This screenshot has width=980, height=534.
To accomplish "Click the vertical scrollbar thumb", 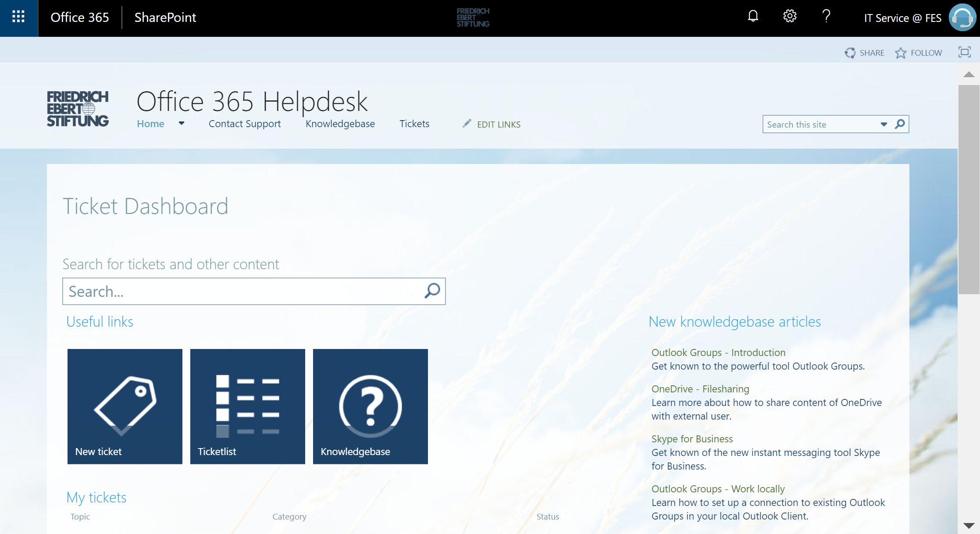I will 969,189.
